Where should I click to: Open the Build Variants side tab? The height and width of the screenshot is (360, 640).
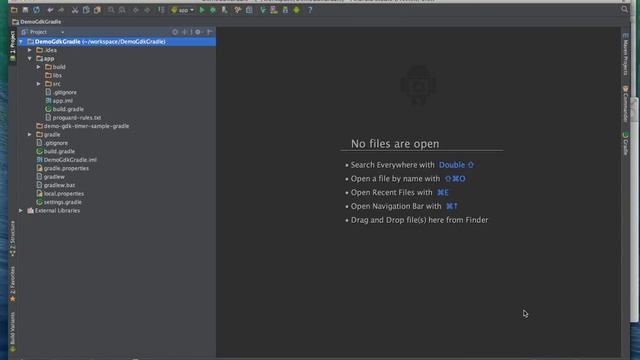12,331
